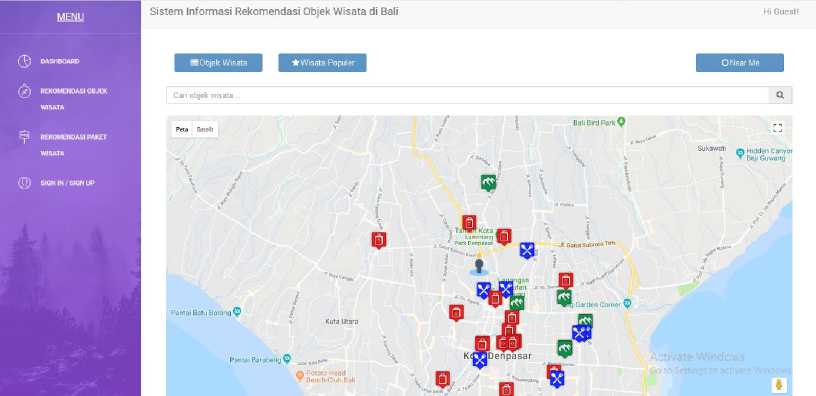Select the blue restaurant marker on Kota Denpasar label

point(480,360)
